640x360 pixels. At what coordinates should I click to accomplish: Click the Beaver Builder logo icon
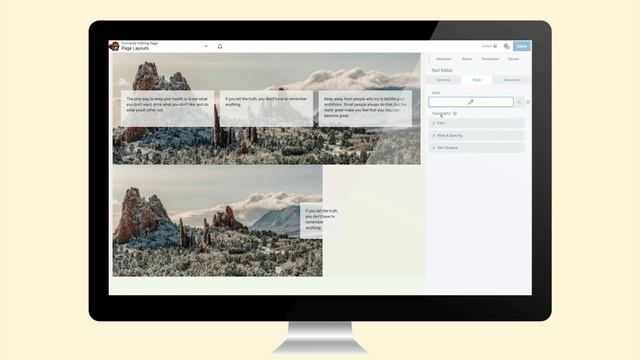coord(114,46)
